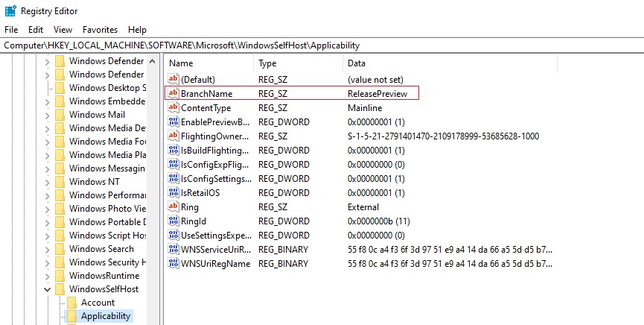Click the FlightingOwner... string icon

tap(173, 136)
